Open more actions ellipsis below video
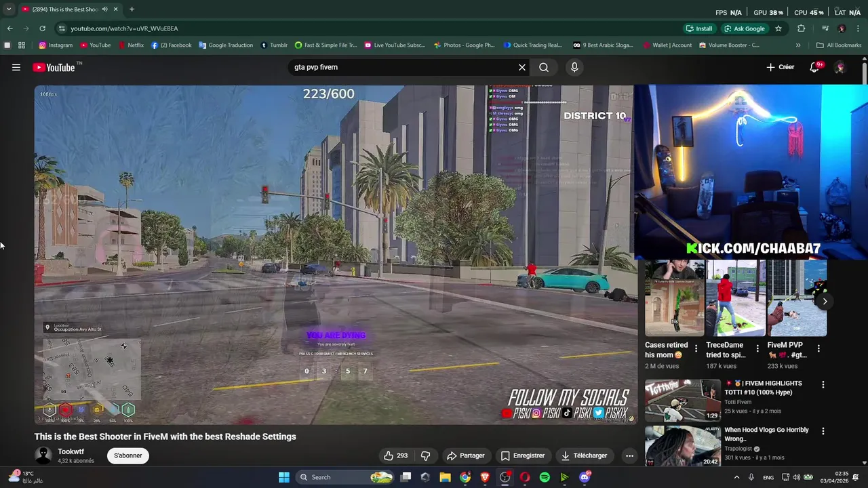The width and height of the screenshot is (868, 488). pyautogui.click(x=629, y=455)
